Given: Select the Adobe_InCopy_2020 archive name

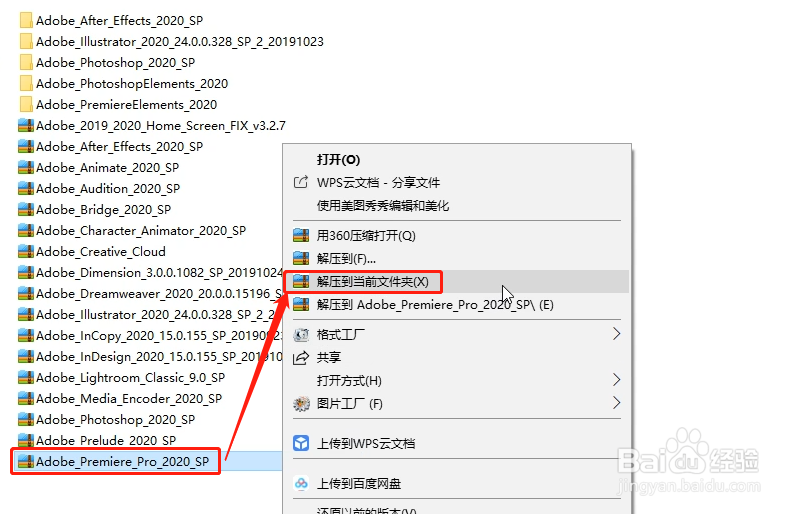Looking at the screenshot, I should [159, 336].
